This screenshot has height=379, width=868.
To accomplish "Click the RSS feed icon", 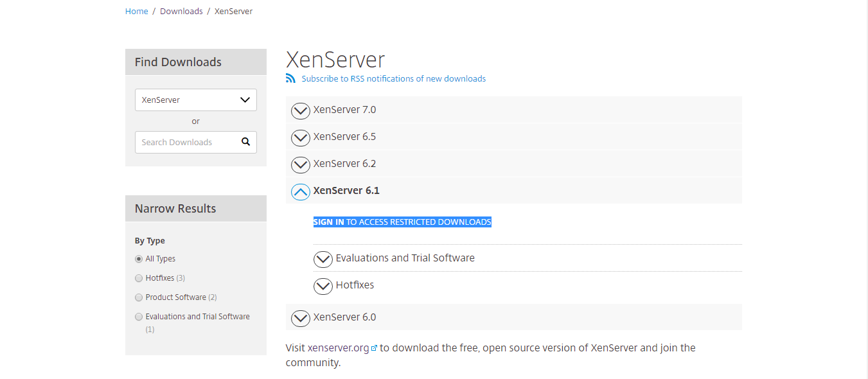I will pyautogui.click(x=290, y=78).
